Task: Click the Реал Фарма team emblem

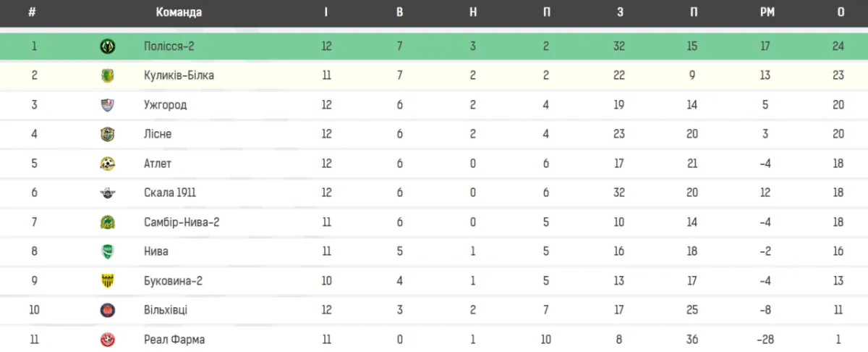Action: 107,340
